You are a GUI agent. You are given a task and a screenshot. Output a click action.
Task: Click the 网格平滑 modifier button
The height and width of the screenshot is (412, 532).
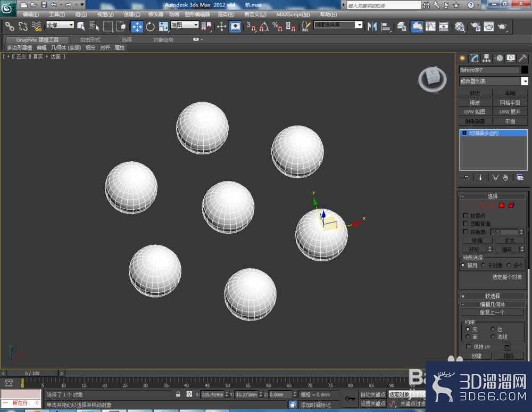(510, 103)
